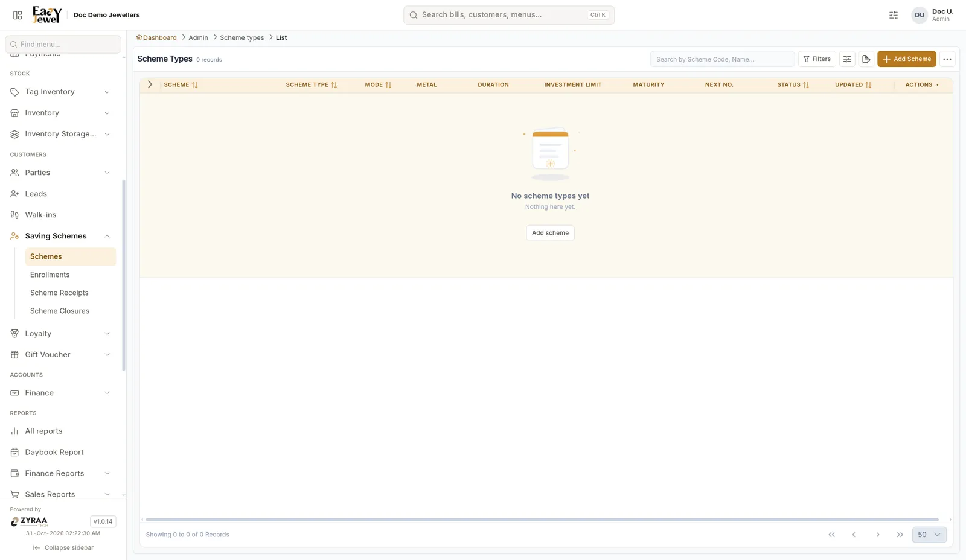The width and height of the screenshot is (966, 560).
Task: Open column settings icon next to Filters
Action: 847,59
